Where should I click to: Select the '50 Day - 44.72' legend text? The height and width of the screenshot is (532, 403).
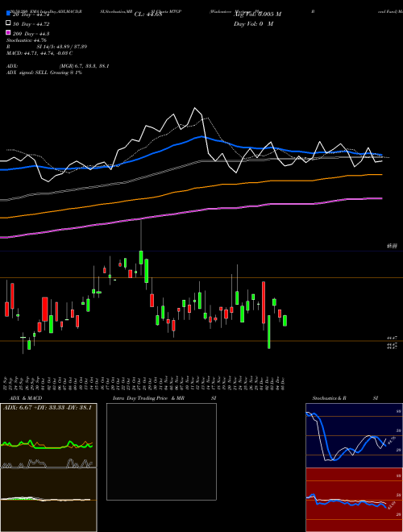tap(32, 24)
